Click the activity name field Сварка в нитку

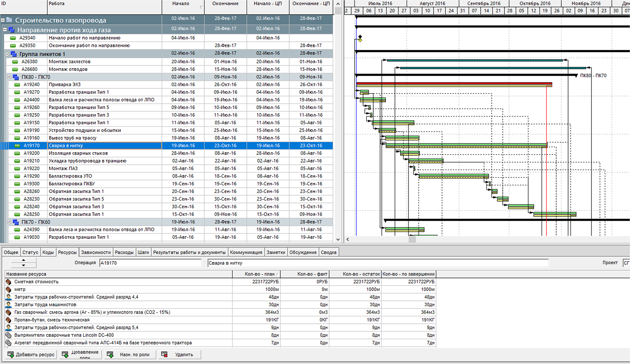point(378,263)
